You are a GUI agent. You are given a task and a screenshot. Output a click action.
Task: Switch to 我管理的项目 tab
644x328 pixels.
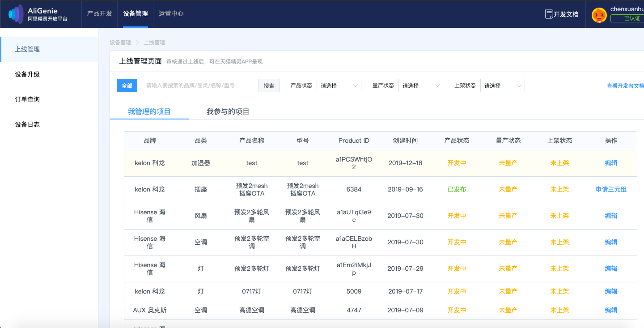point(149,111)
